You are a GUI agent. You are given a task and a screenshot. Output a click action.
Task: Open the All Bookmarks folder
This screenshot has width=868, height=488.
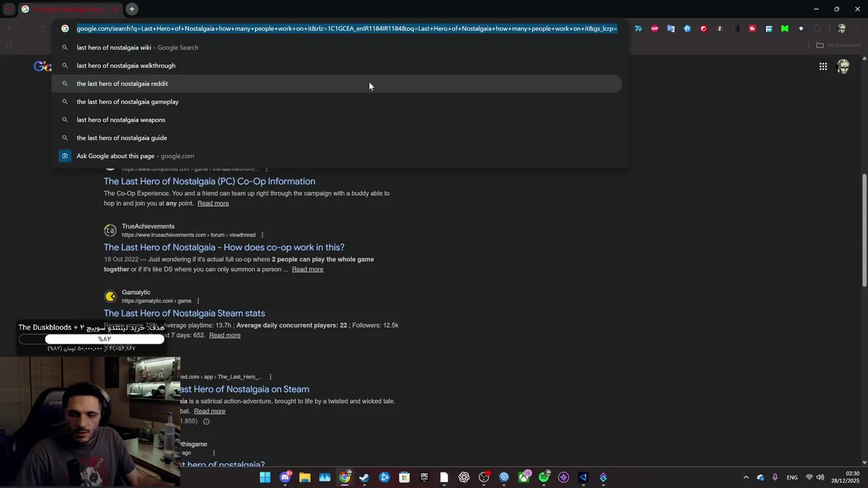click(x=839, y=45)
